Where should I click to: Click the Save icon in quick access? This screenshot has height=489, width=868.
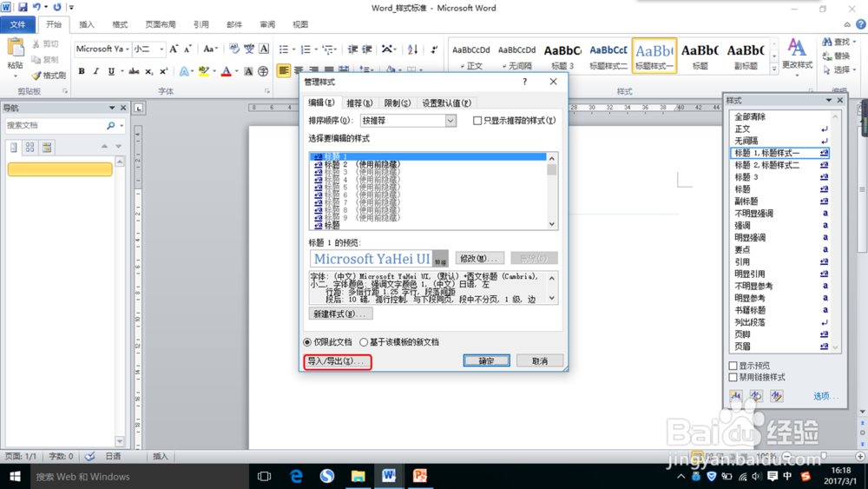coord(23,7)
